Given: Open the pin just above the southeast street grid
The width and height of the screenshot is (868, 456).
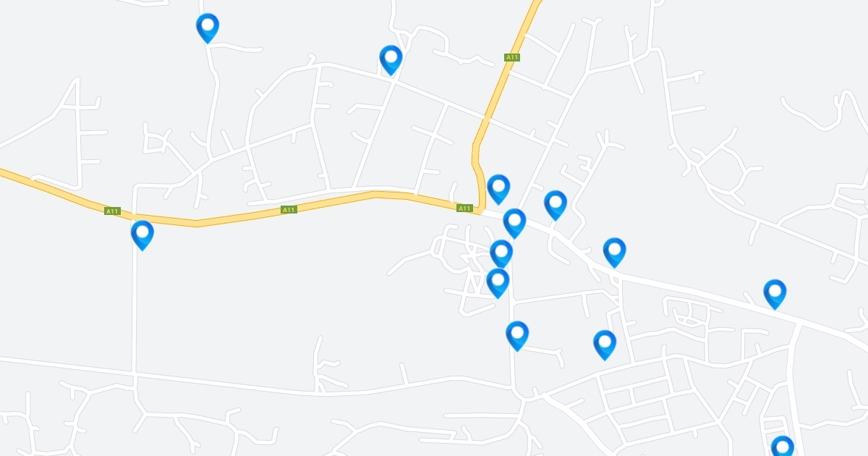Looking at the screenshot, I should [x=605, y=345].
